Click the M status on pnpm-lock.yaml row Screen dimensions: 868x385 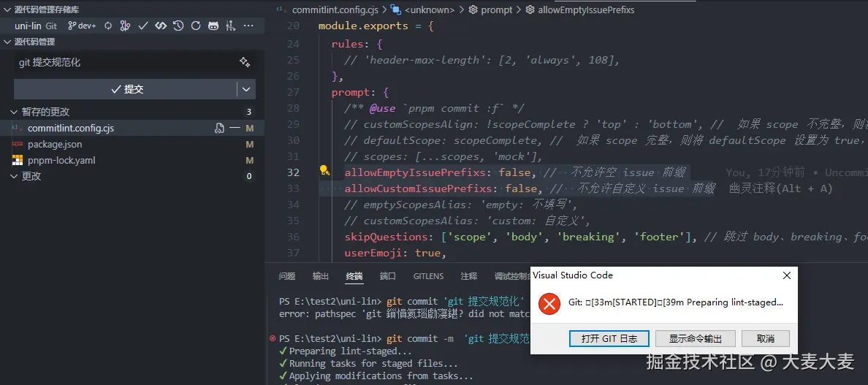click(250, 161)
